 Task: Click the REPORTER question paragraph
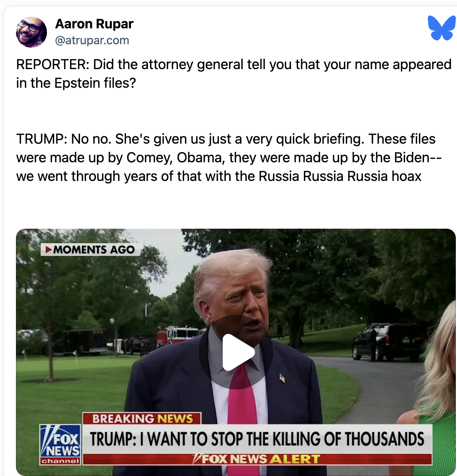pyautogui.click(x=234, y=73)
